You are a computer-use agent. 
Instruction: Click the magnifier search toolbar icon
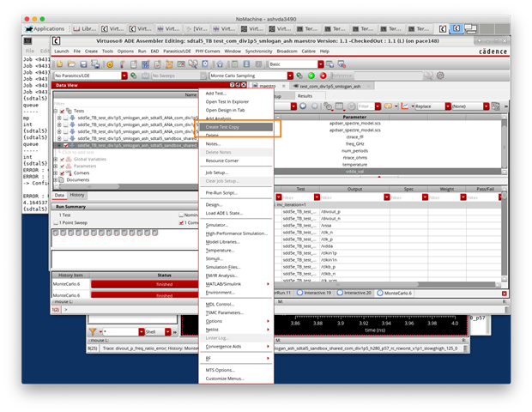click(193, 64)
